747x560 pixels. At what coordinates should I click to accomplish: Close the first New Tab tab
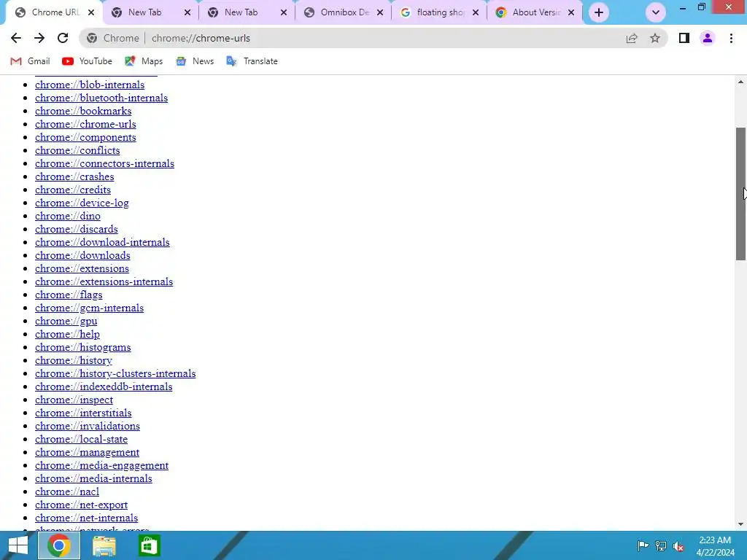coord(187,12)
